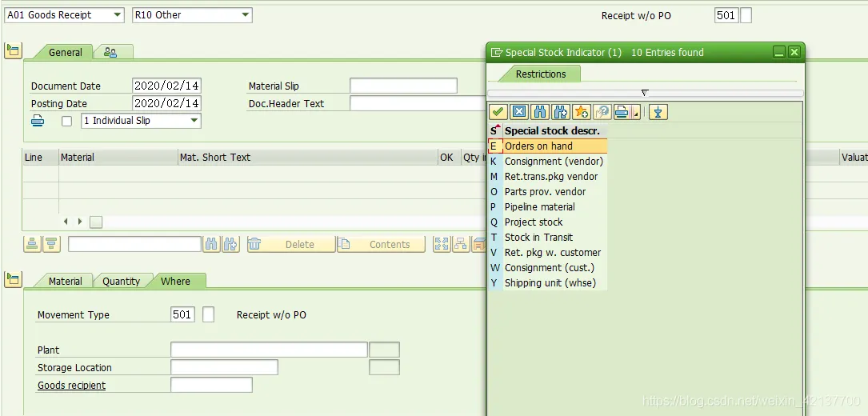Select Parts prov. vendor entry
868x416 pixels.
click(547, 192)
